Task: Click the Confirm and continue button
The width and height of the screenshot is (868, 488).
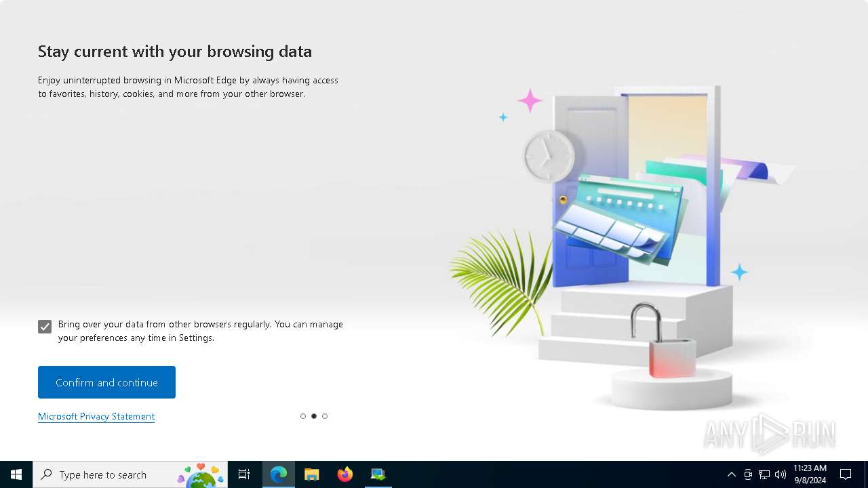Action: pos(106,382)
